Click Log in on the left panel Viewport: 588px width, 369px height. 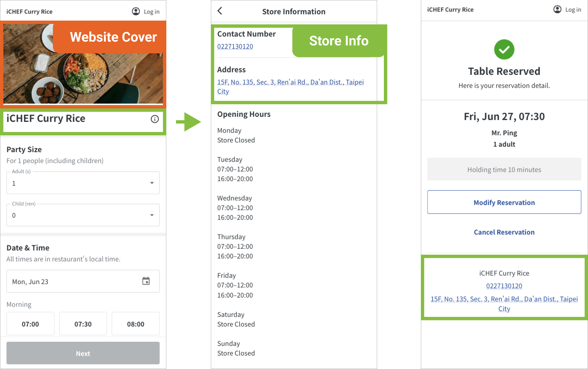(151, 12)
